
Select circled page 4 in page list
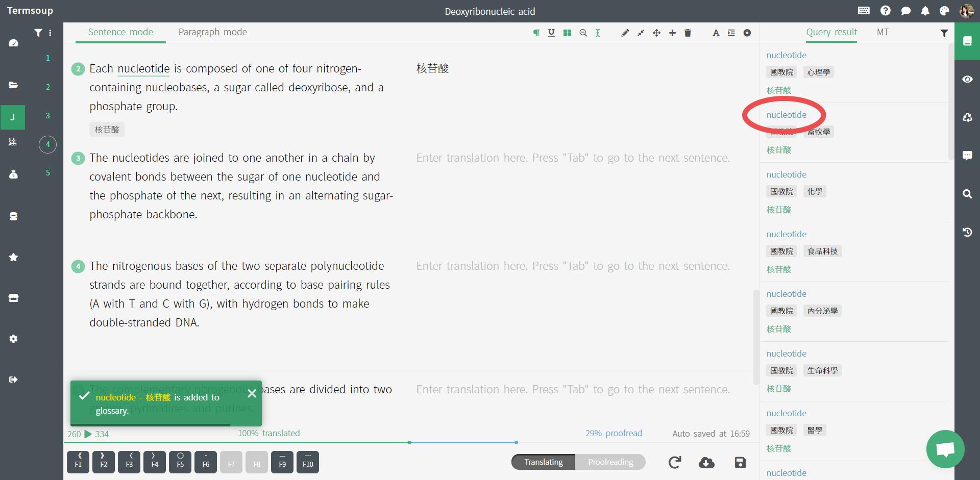tap(47, 144)
